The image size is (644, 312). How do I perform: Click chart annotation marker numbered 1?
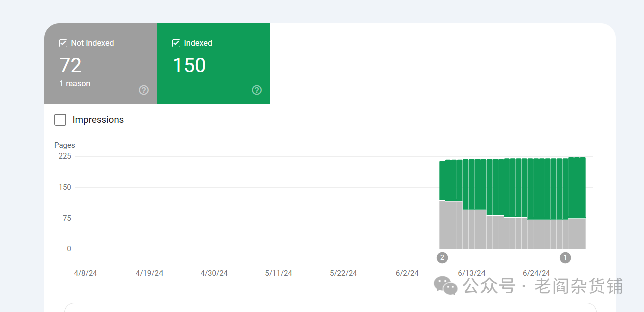[x=565, y=258]
